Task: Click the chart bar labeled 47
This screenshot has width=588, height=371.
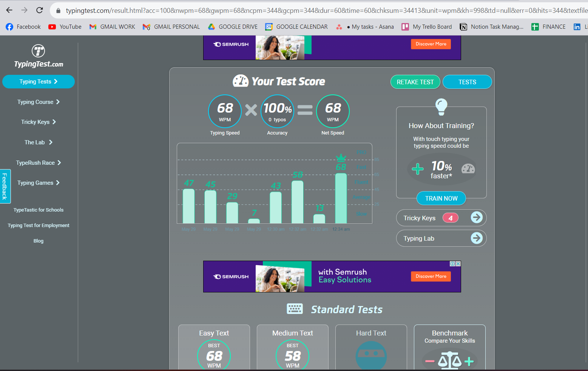Action: pos(188,206)
